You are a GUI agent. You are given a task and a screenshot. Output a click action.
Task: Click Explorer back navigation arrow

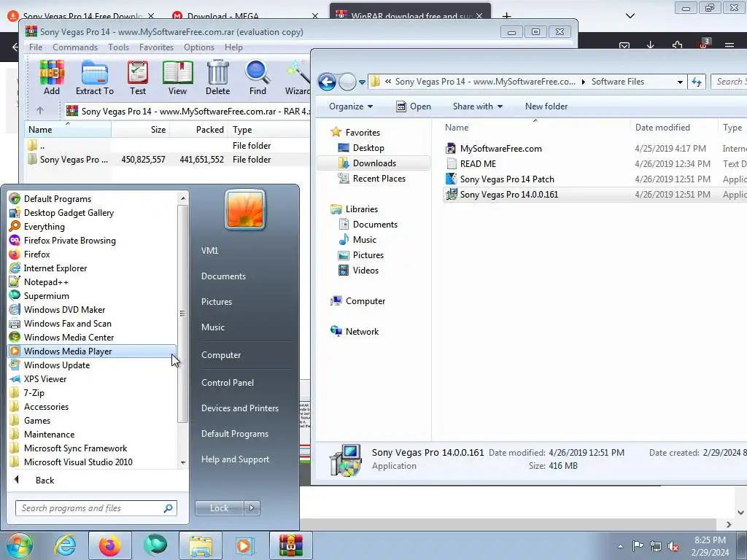tap(327, 82)
